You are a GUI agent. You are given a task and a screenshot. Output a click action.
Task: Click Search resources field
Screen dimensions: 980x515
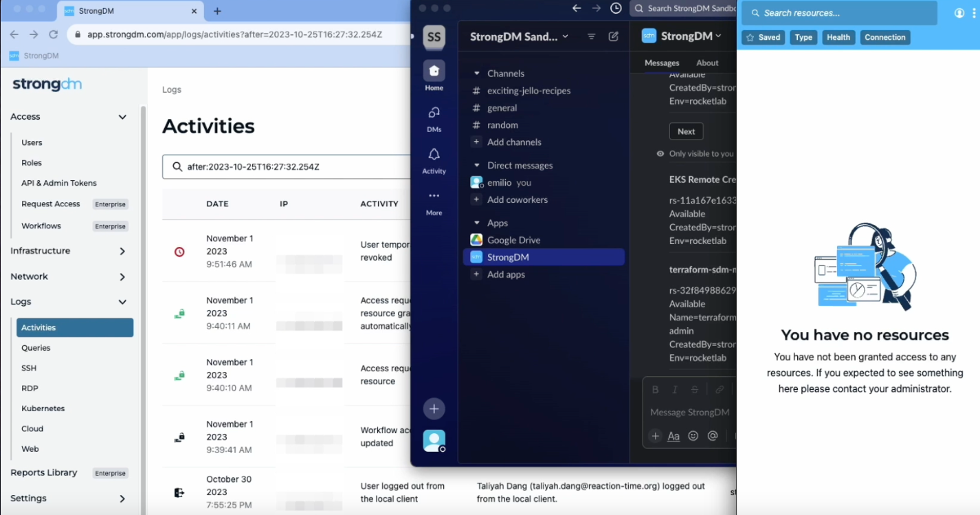[839, 13]
